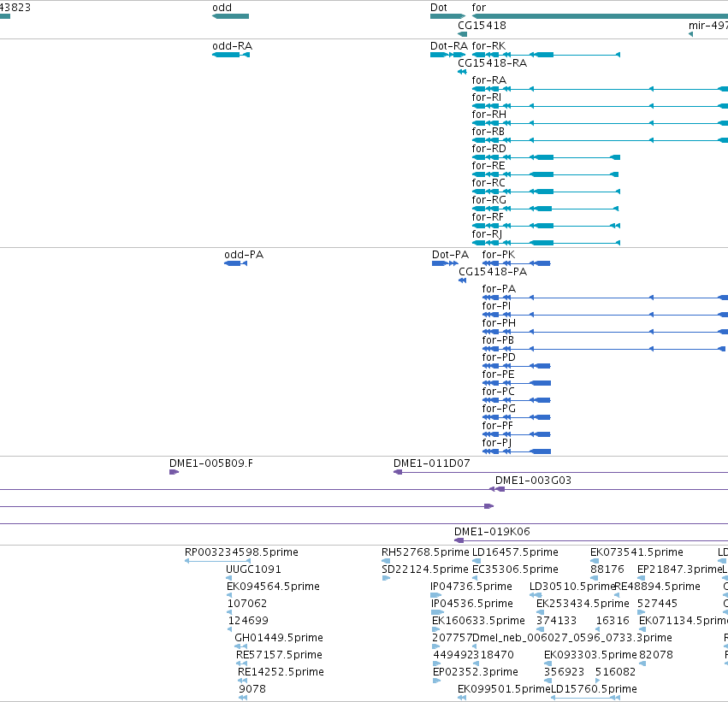The width and height of the screenshot is (728, 702).
Task: Select the Dot-PA protein label
Action: click(450, 255)
